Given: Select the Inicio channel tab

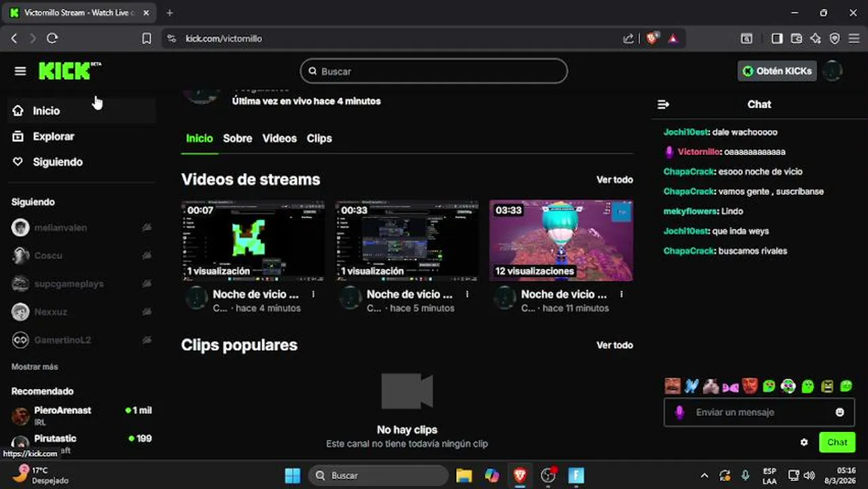Looking at the screenshot, I should point(200,139).
